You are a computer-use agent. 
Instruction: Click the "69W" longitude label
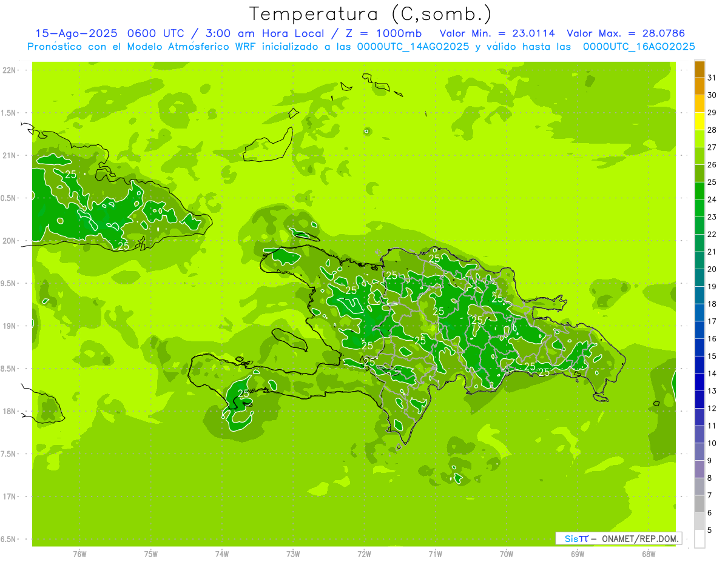578,554
